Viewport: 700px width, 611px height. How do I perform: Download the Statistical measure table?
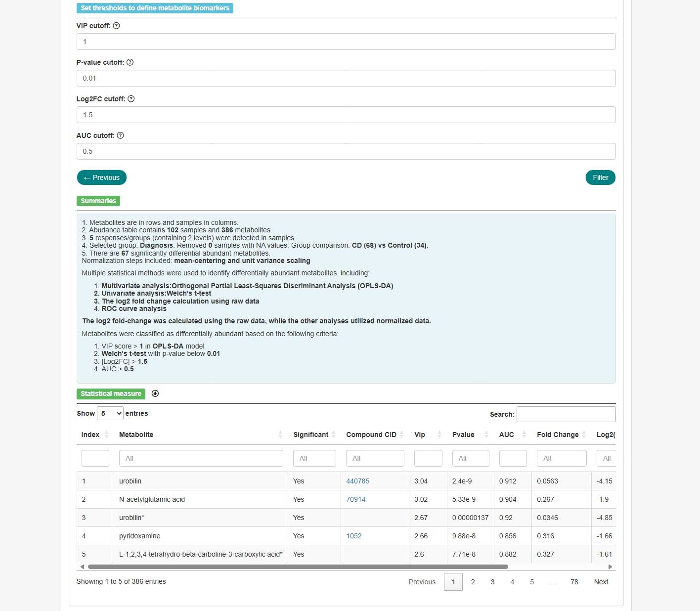click(155, 393)
